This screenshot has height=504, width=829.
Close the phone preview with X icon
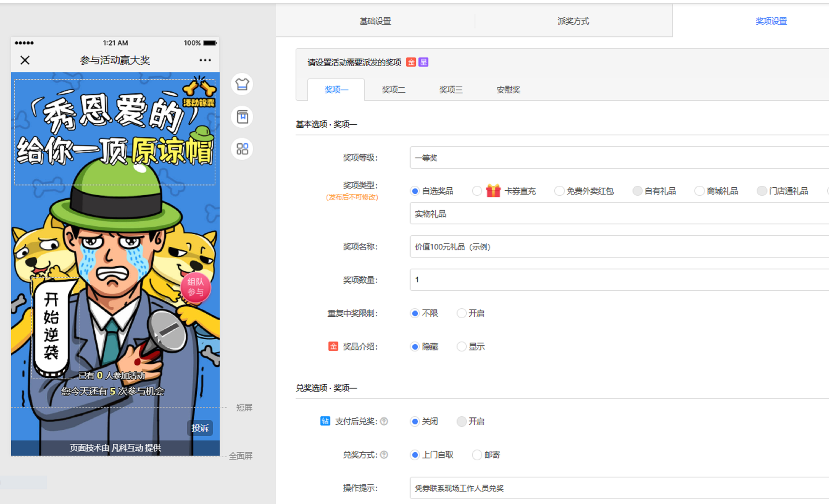[25, 60]
